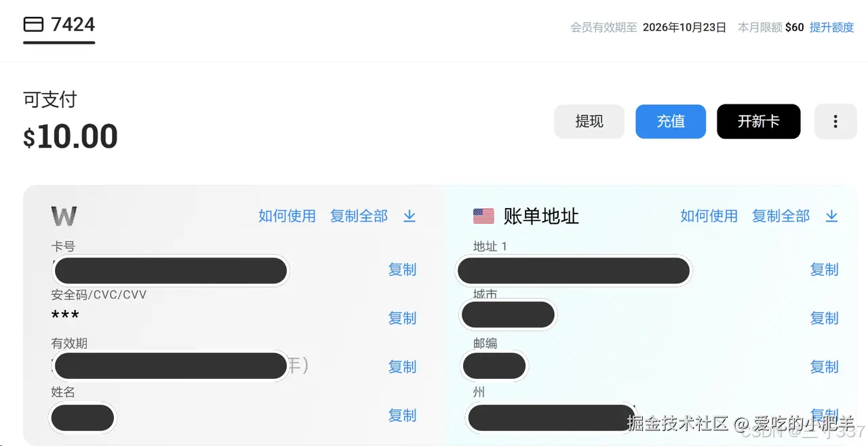Click the 提现 withdraw button

click(589, 121)
